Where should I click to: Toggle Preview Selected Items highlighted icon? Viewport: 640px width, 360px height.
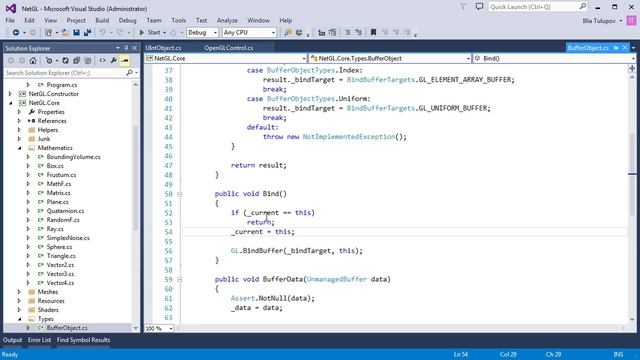(x=125, y=60)
